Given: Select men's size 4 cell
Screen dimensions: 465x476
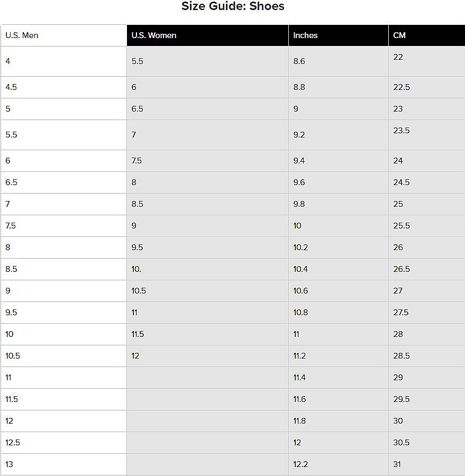Looking at the screenshot, I should point(64,61).
